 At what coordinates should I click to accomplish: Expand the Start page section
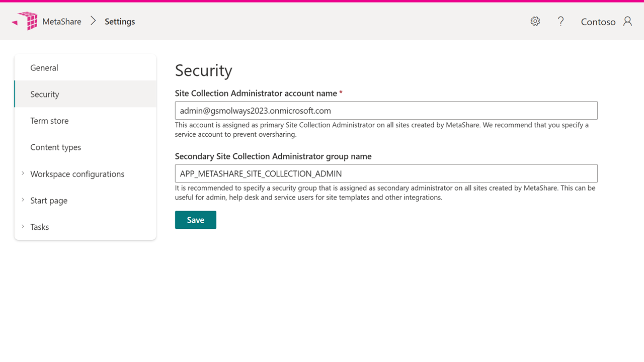pyautogui.click(x=23, y=200)
